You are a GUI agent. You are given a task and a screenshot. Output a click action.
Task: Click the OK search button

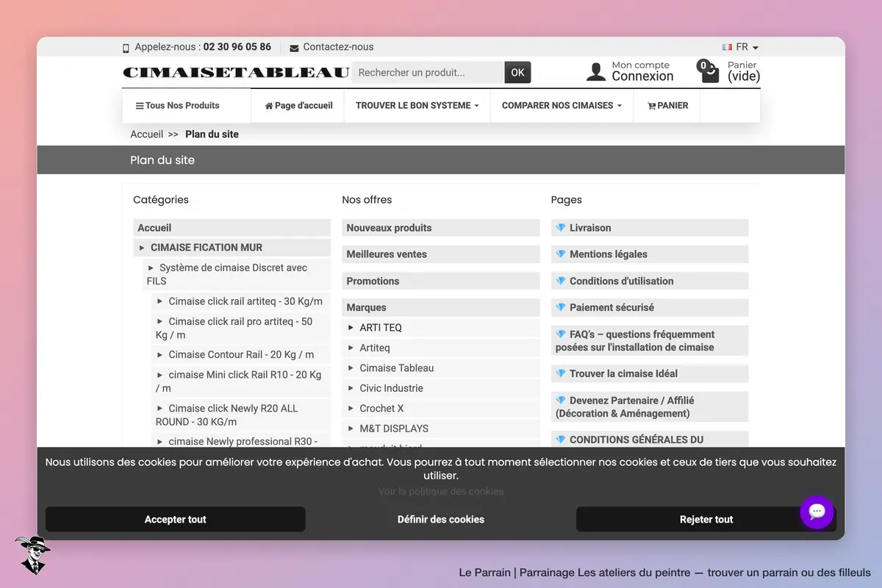[x=517, y=72]
